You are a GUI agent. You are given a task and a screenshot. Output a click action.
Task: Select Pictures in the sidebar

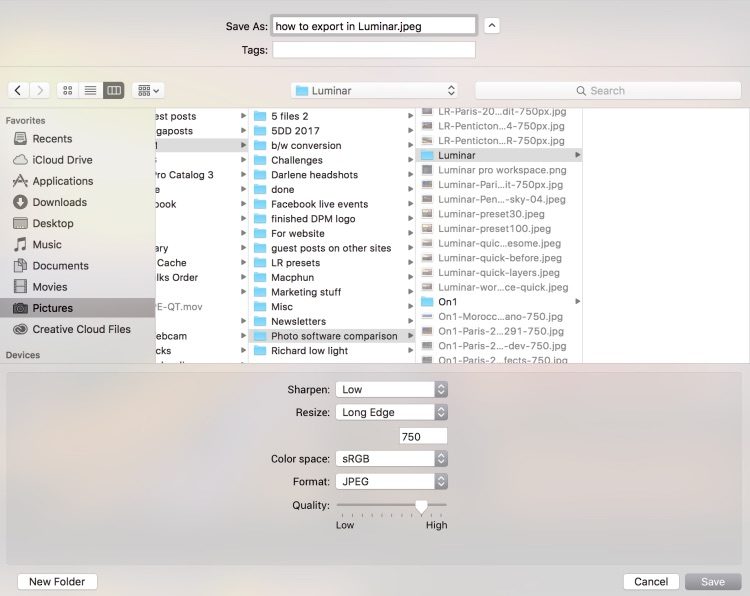[x=77, y=308]
